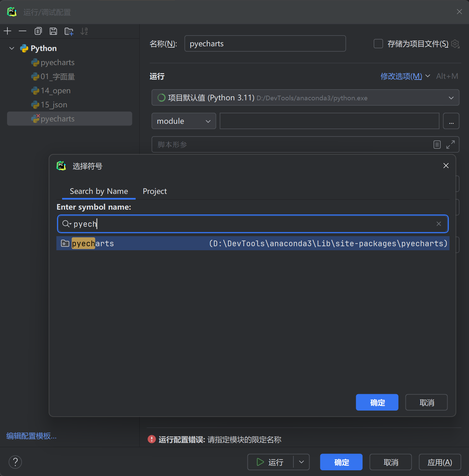Viewport: 469px width, 476px height.
Task: Collapse the Python configurations tree node
Action: (x=12, y=48)
